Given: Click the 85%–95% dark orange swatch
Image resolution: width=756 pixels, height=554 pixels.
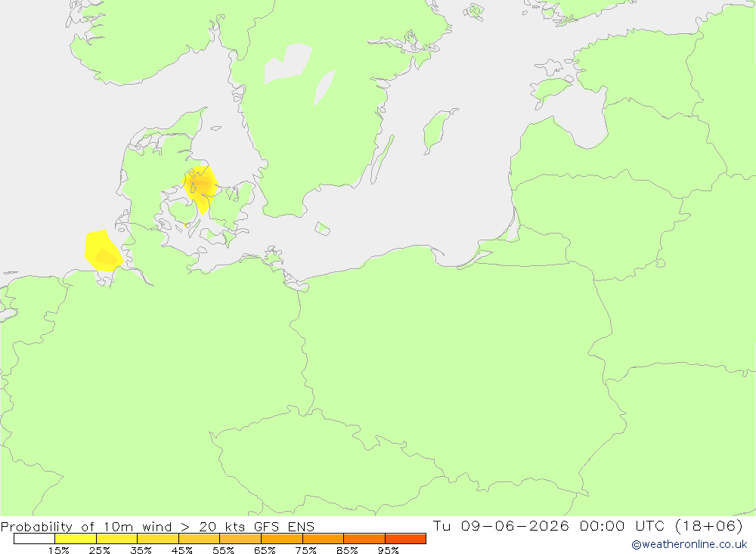Looking at the screenshot, I should (364, 539).
